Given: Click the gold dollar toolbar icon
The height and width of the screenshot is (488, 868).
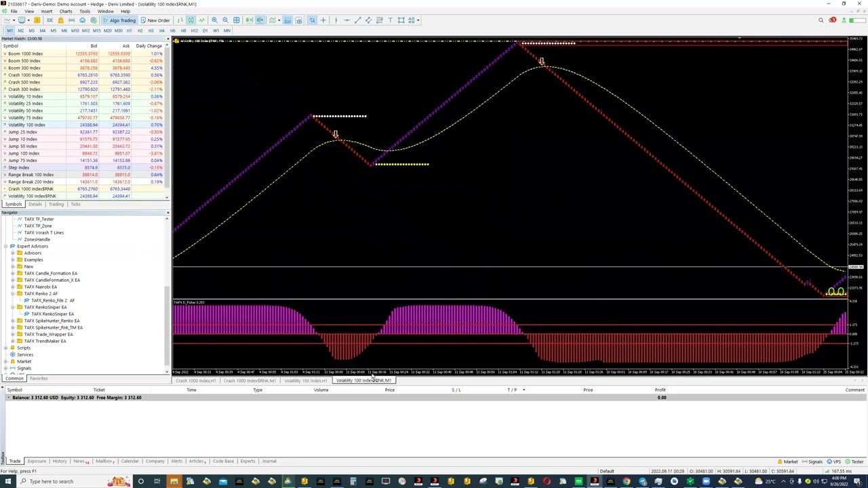Looking at the screenshot, I should tap(37, 20).
